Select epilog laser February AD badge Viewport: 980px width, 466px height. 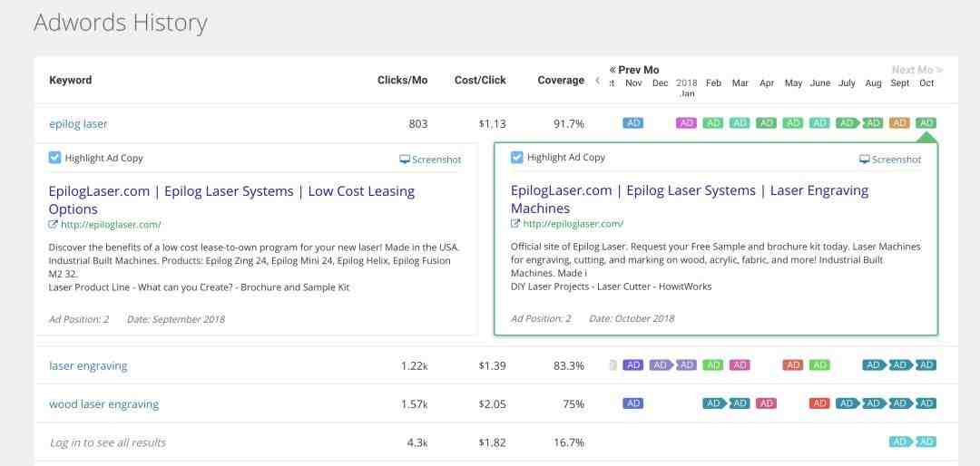[x=712, y=123]
